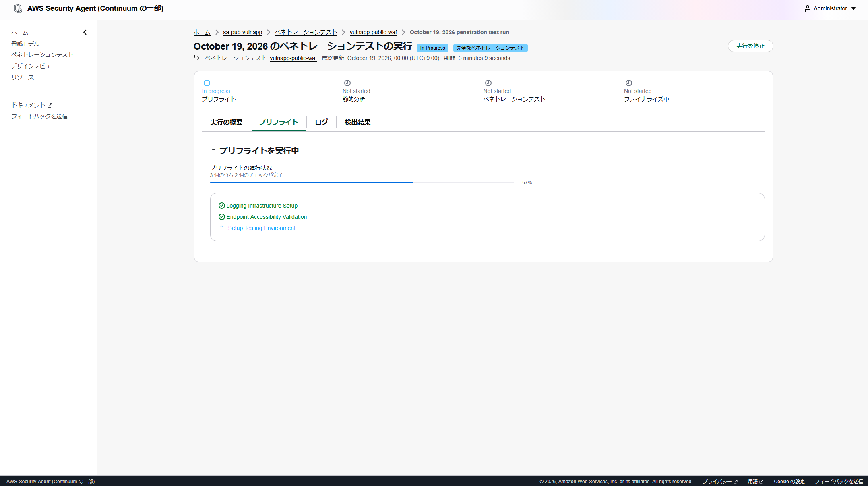Screen dimensions: 868x486
Task: Open ホーム in the sidebar
Action: pyautogui.click(x=20, y=32)
